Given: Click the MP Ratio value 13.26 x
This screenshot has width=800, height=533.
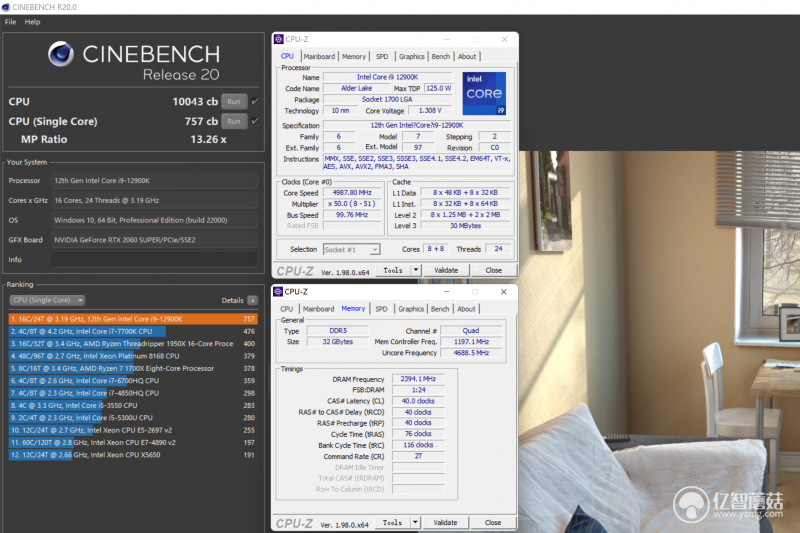Looking at the screenshot, I should 208,139.
